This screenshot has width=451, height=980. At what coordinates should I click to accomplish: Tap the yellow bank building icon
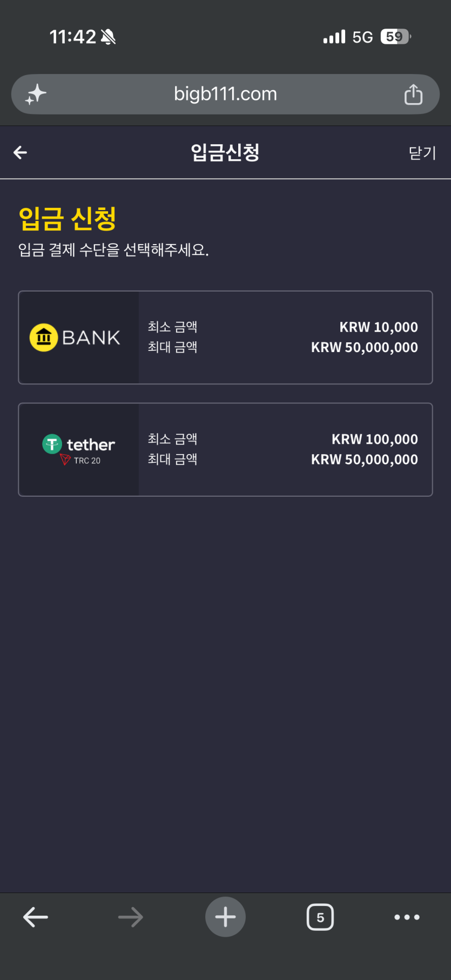pyautogui.click(x=44, y=337)
